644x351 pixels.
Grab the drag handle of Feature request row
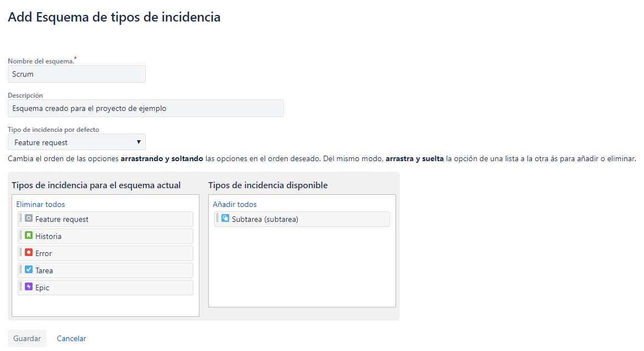point(21,219)
